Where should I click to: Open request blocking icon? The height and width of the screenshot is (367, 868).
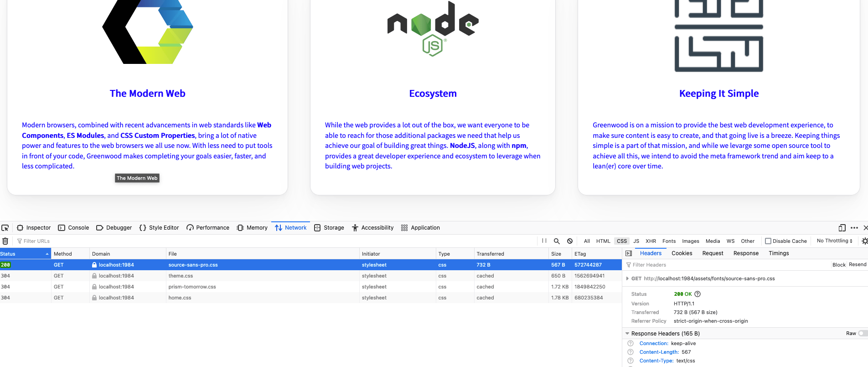(570, 241)
